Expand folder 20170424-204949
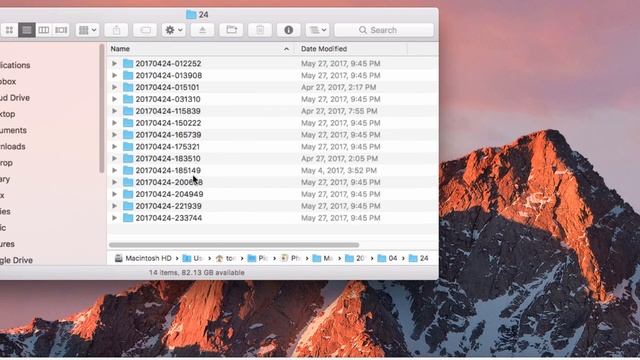The height and width of the screenshot is (360, 640). tap(115, 194)
